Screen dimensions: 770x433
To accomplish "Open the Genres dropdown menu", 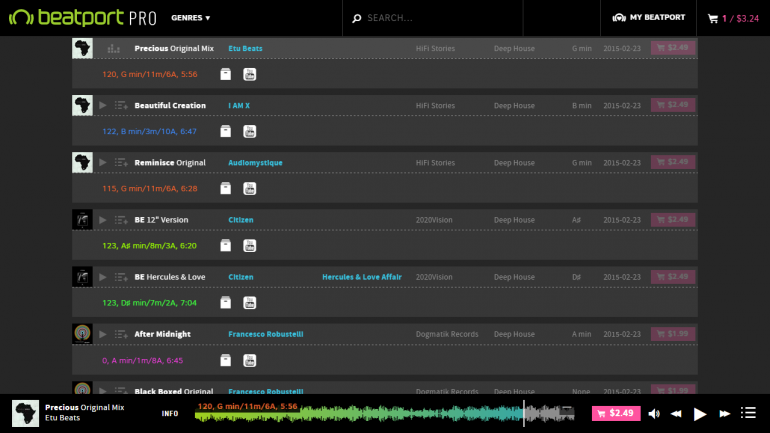I will click(x=191, y=18).
